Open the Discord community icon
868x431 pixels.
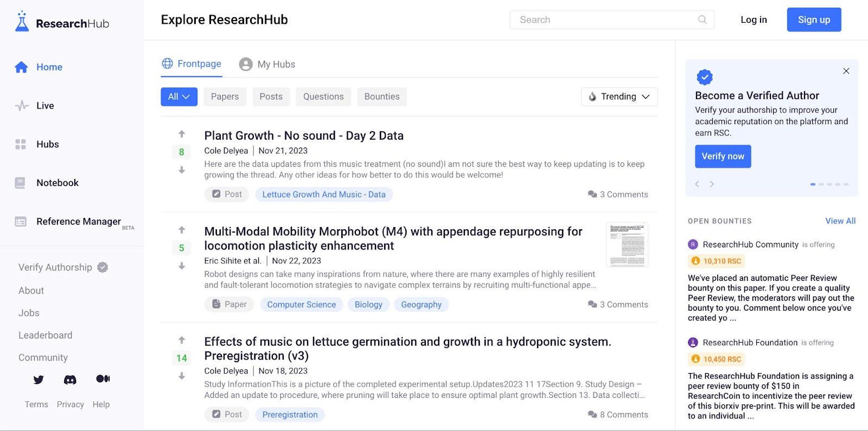[70, 379]
